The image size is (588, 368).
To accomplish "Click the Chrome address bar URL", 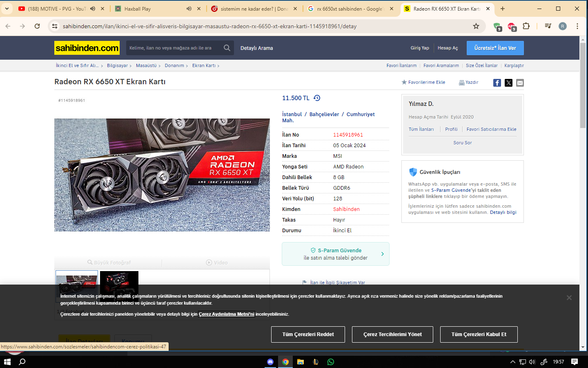I will (x=209, y=26).
